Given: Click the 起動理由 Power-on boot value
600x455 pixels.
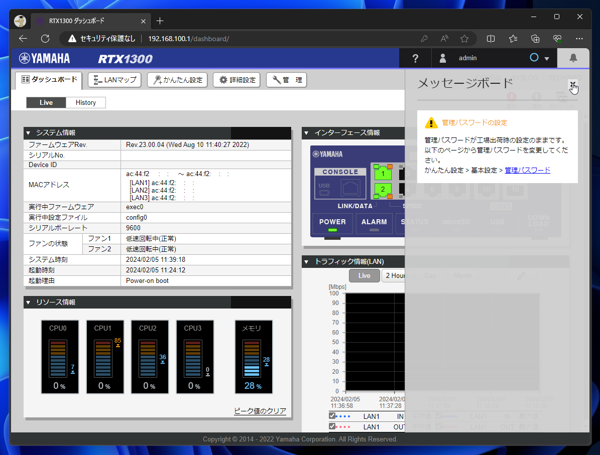Looking at the screenshot, I should 147,281.
